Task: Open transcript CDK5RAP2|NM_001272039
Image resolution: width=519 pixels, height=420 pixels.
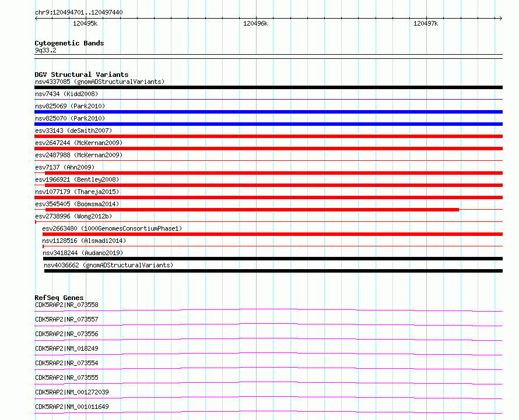Action: coord(72,392)
